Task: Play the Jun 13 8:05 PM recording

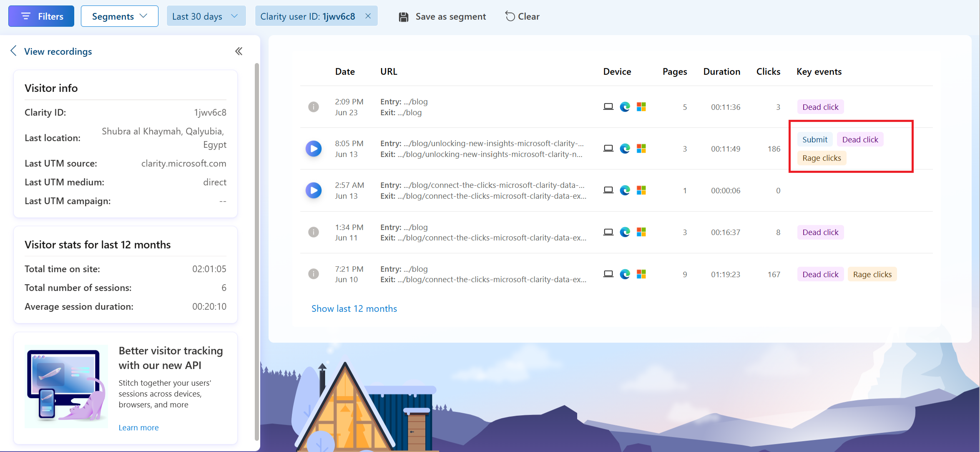Action: (x=313, y=149)
